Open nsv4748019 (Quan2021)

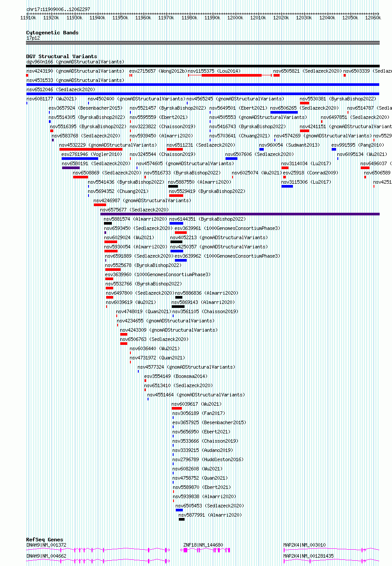(x=144, y=311)
